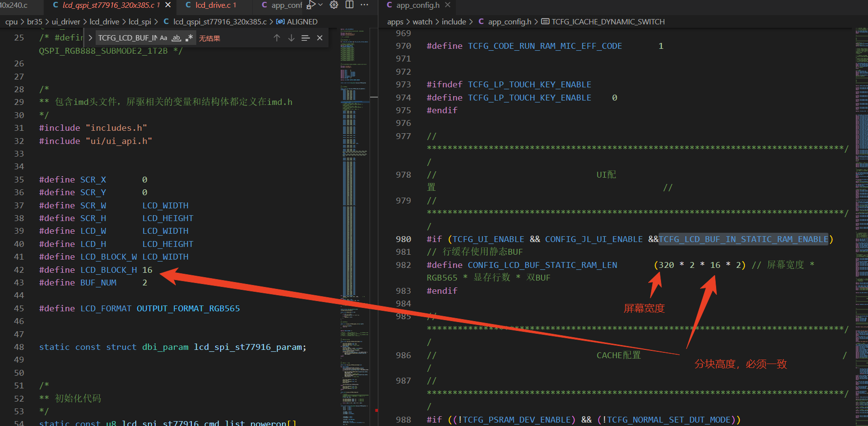Open the editor settings gear icon
The width and height of the screenshot is (868, 426).
(x=334, y=5)
